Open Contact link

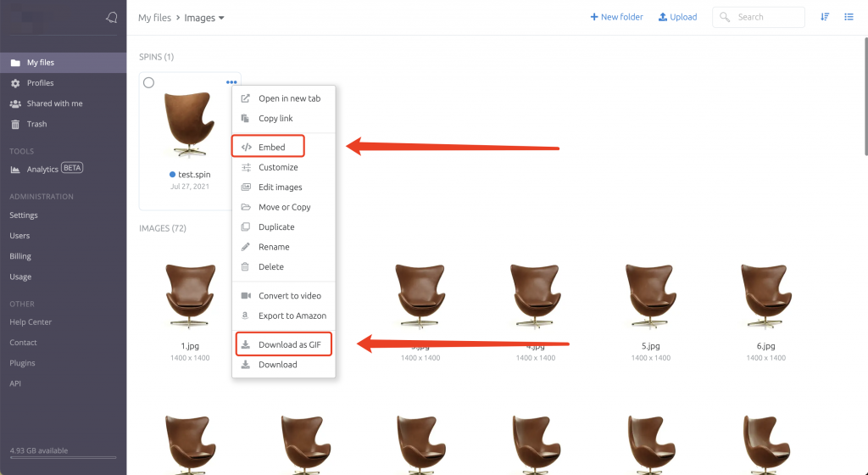point(23,343)
